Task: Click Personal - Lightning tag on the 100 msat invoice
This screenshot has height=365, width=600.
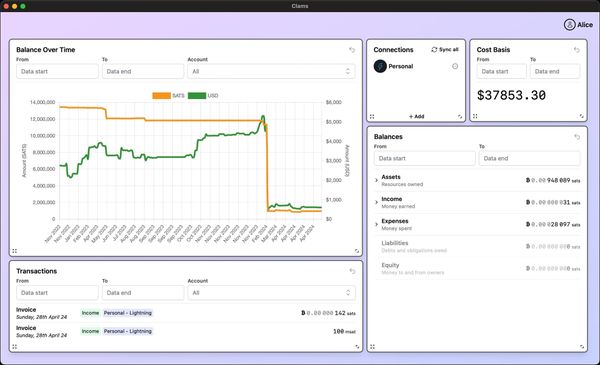Action: pos(128,331)
